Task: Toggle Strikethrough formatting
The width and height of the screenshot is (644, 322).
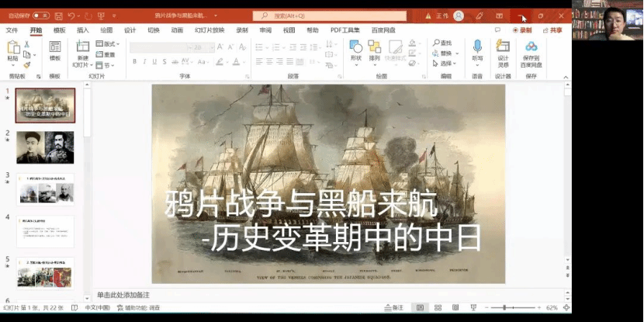Action: pos(175,61)
